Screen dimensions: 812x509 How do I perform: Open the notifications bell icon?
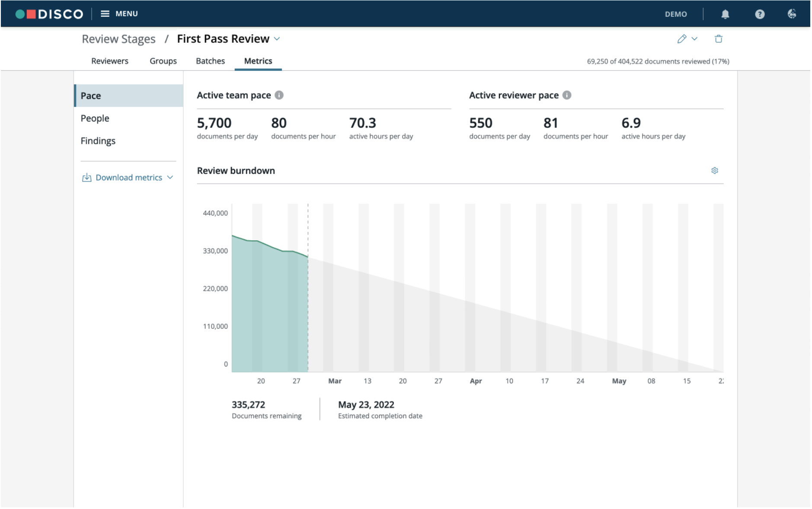725,14
